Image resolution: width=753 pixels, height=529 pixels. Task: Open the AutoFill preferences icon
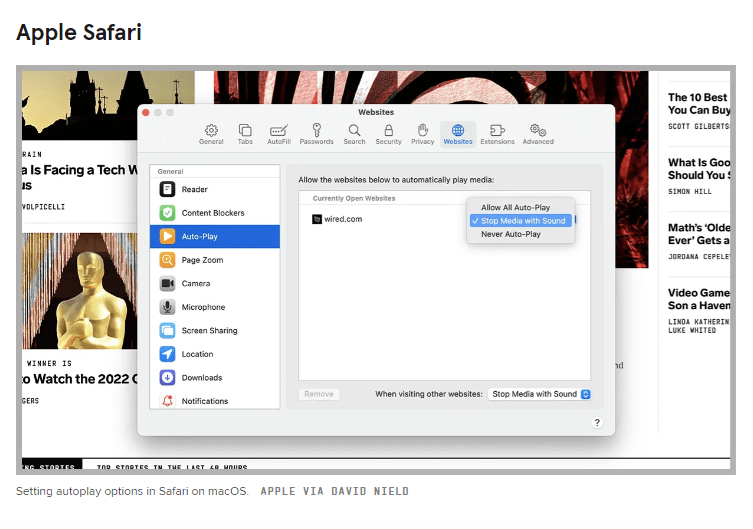click(279, 131)
